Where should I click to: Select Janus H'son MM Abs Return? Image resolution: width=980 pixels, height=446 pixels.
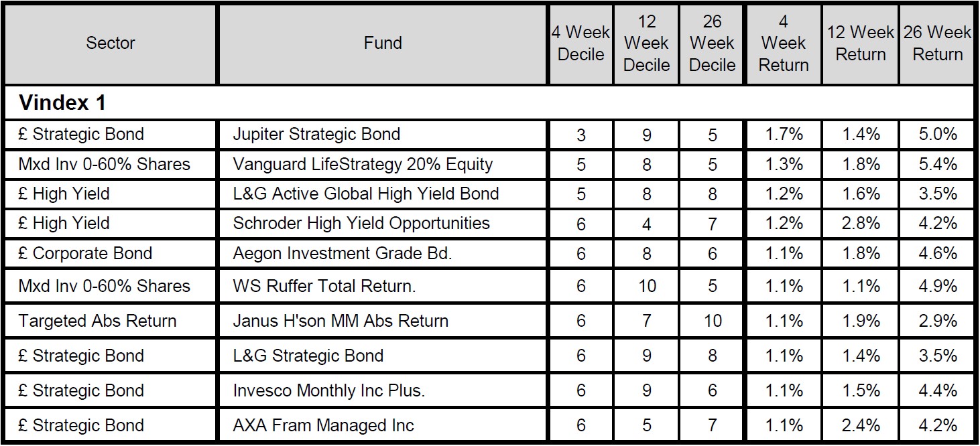click(341, 321)
